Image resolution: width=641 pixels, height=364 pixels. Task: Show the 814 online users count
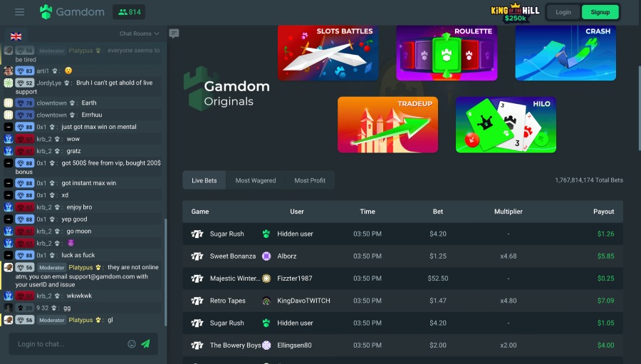pos(129,12)
